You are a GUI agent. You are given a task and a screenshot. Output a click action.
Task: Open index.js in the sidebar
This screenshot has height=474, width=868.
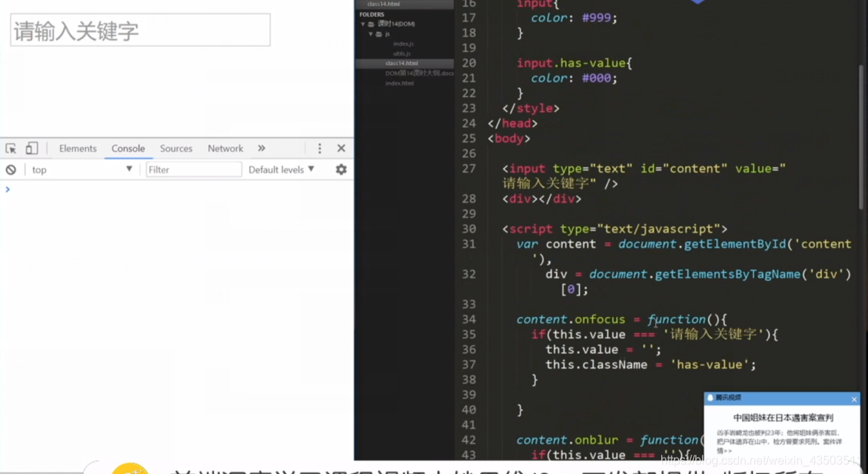click(x=403, y=44)
